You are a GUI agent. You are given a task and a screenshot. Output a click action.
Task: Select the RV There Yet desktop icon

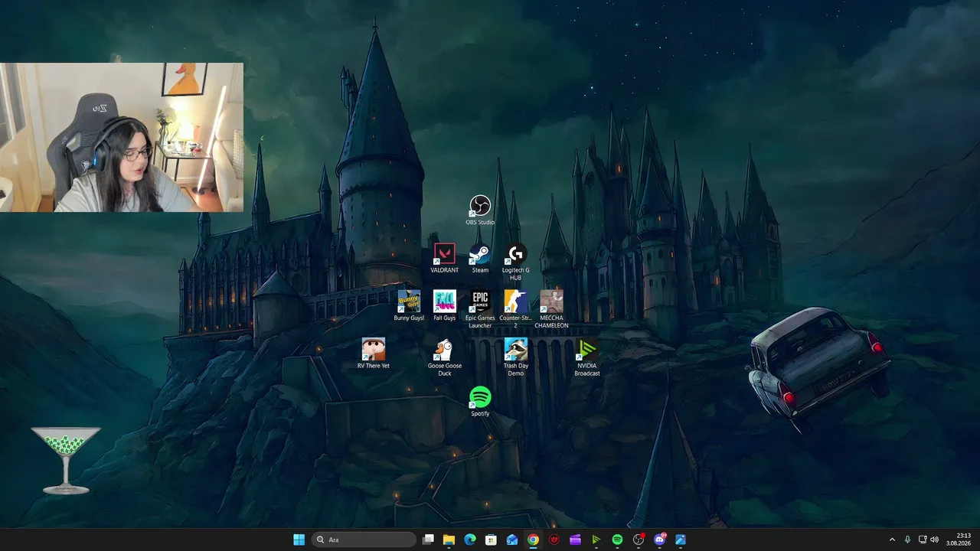tap(373, 354)
